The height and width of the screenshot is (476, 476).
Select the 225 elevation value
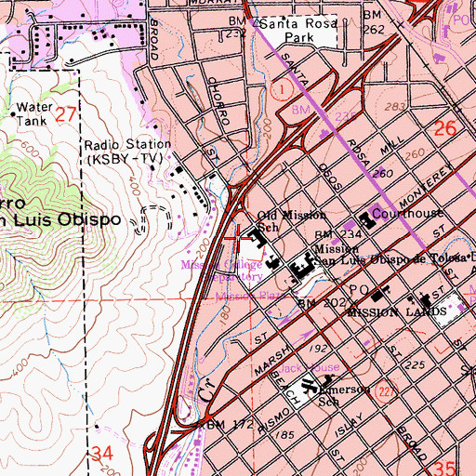415,364
